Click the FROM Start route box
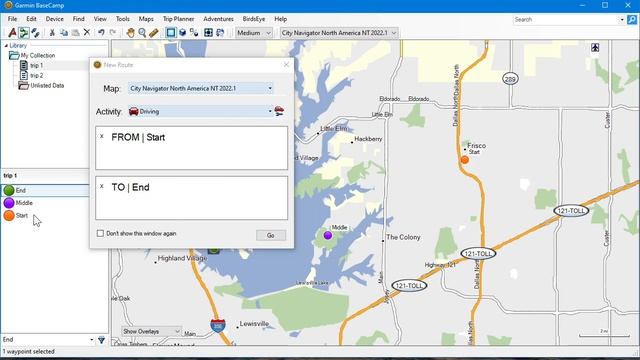 pos(191,148)
